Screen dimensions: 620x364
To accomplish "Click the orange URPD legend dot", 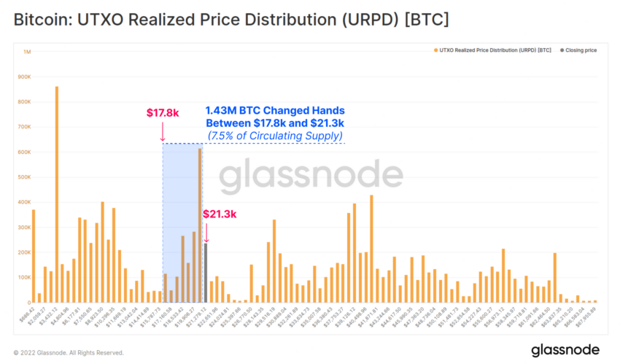I will [x=435, y=50].
